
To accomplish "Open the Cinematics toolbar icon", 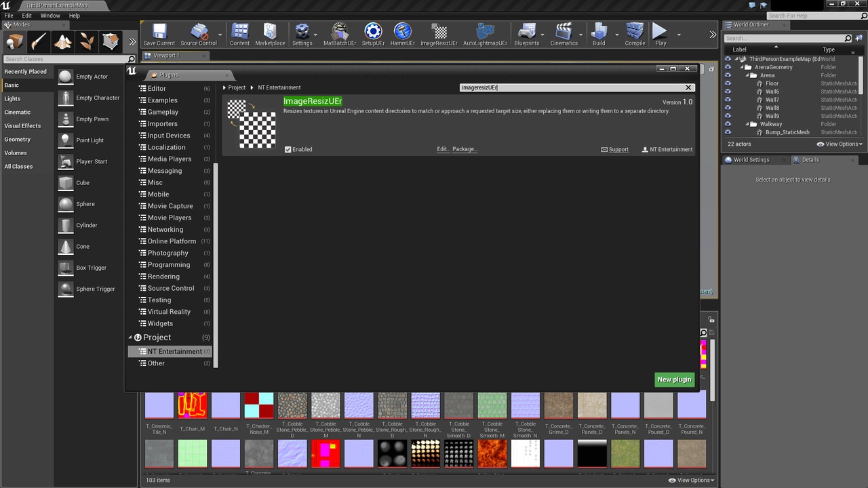I will (x=564, y=35).
